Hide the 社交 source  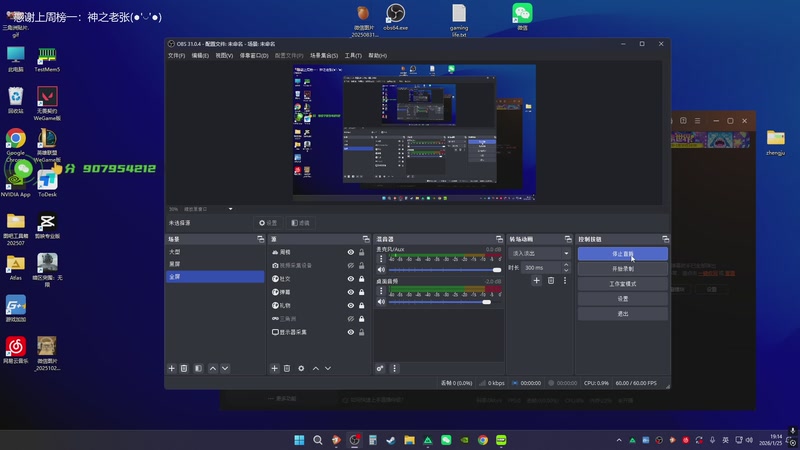pos(351,279)
